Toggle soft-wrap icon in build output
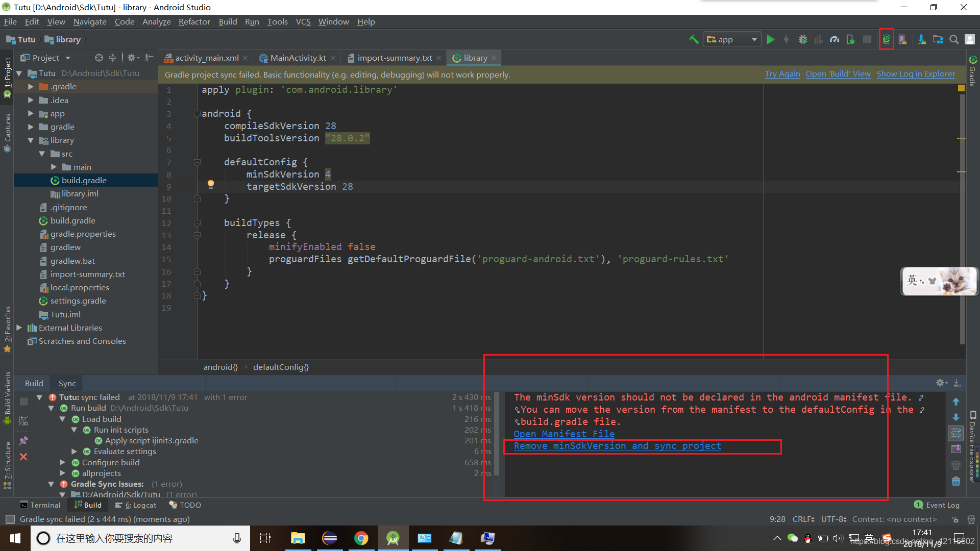The height and width of the screenshot is (551, 980). tap(956, 433)
